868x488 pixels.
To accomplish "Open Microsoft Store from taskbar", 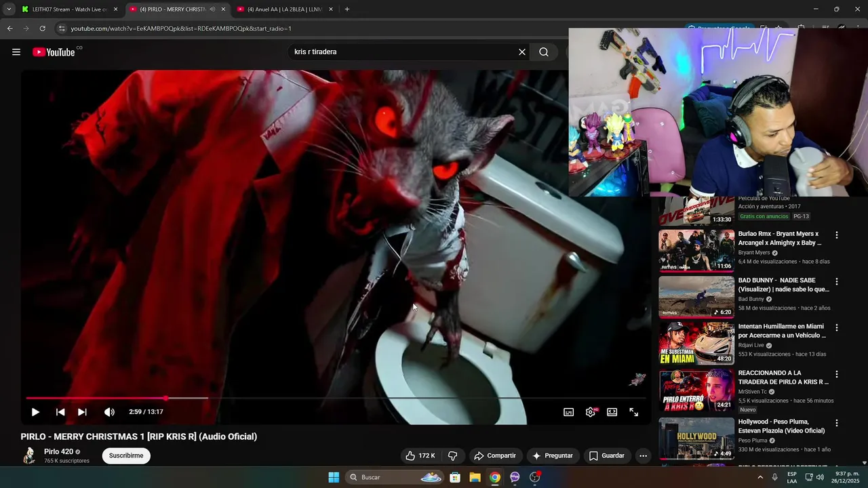I will coord(455,477).
